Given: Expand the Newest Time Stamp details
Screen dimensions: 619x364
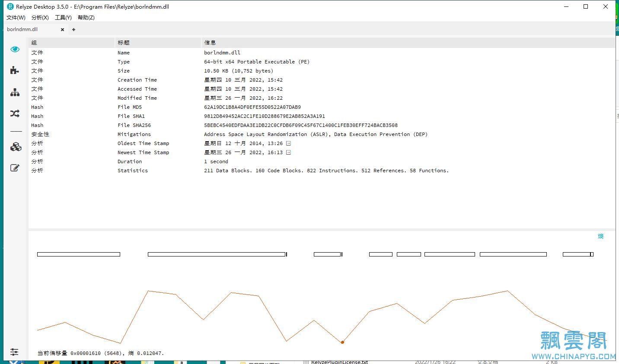Looking at the screenshot, I should click(288, 152).
